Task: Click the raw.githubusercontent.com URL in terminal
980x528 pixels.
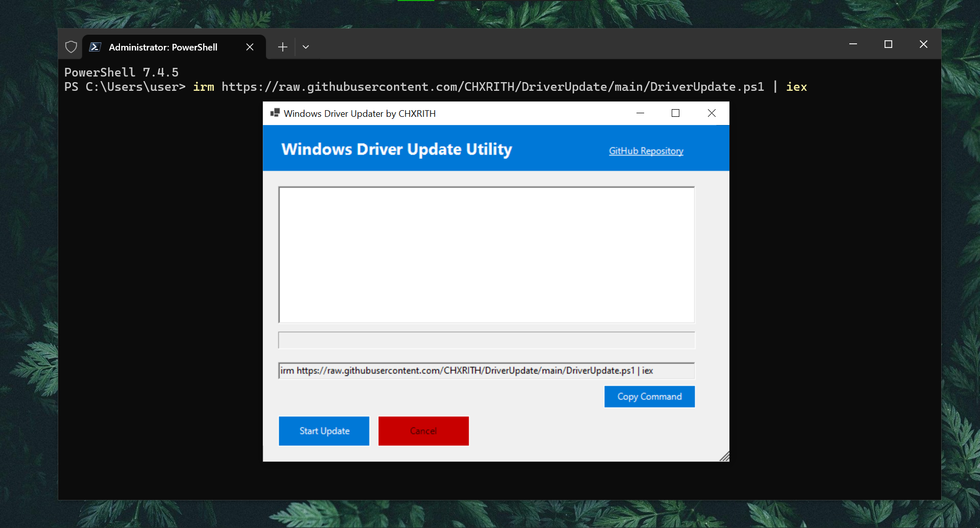Action: click(493, 87)
